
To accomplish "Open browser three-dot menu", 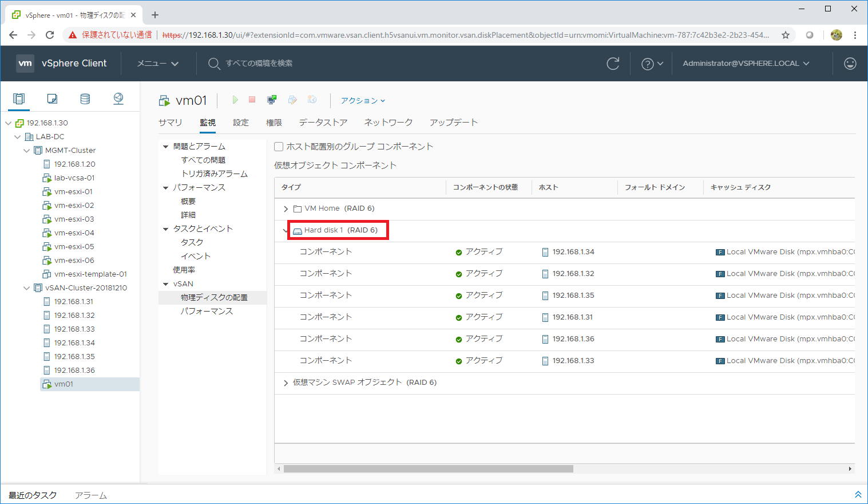I will pyautogui.click(x=855, y=35).
